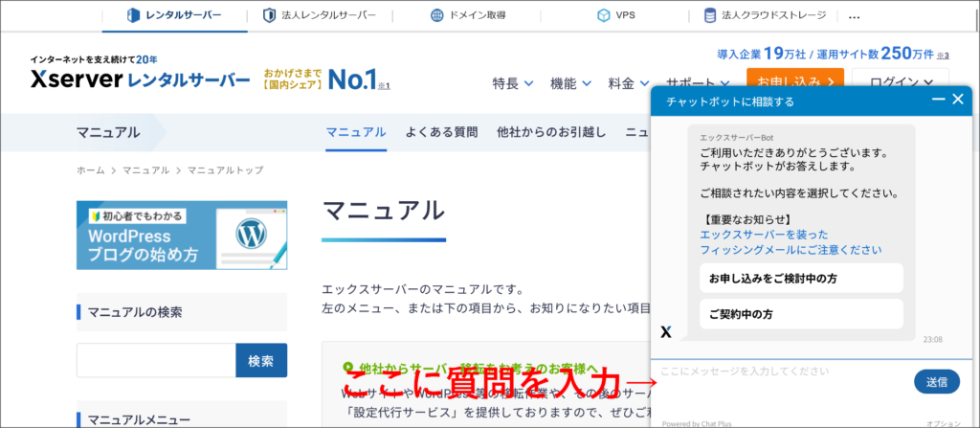Click the Xserver Bot avatar icon
This screenshot has height=428, width=980.
666,331
